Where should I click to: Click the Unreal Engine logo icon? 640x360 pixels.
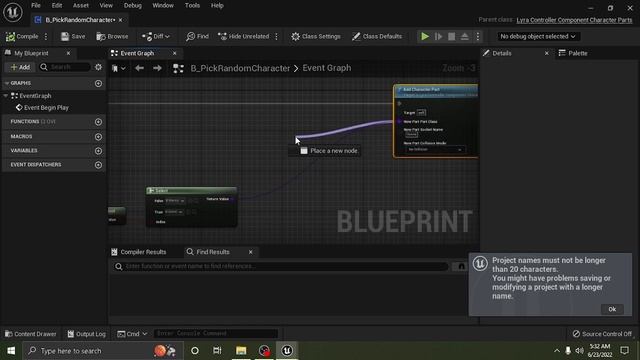pos(13,12)
